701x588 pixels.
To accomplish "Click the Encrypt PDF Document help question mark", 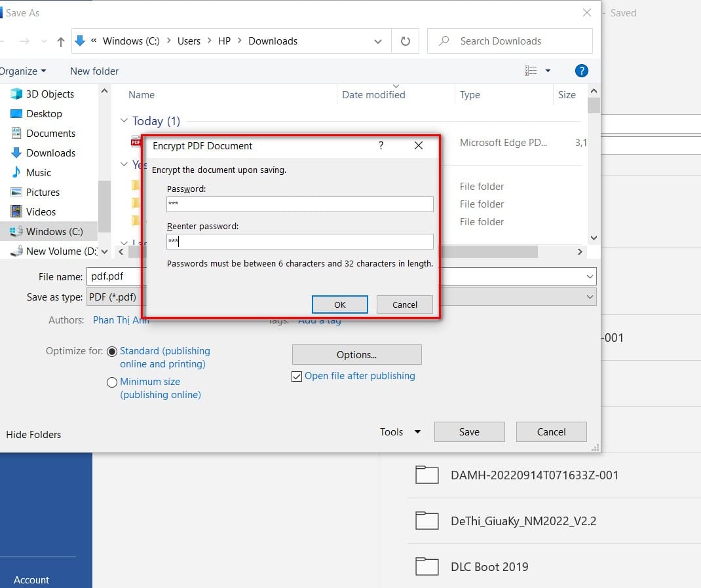I will (x=381, y=145).
